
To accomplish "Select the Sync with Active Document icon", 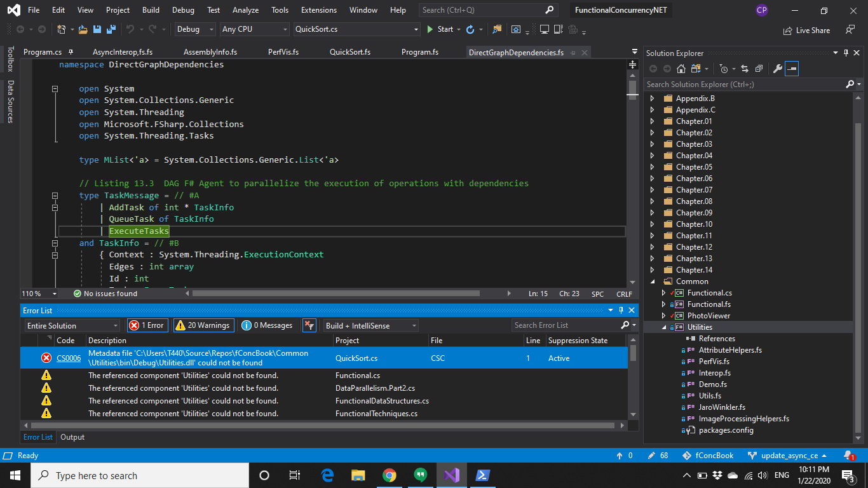I will pyautogui.click(x=745, y=69).
